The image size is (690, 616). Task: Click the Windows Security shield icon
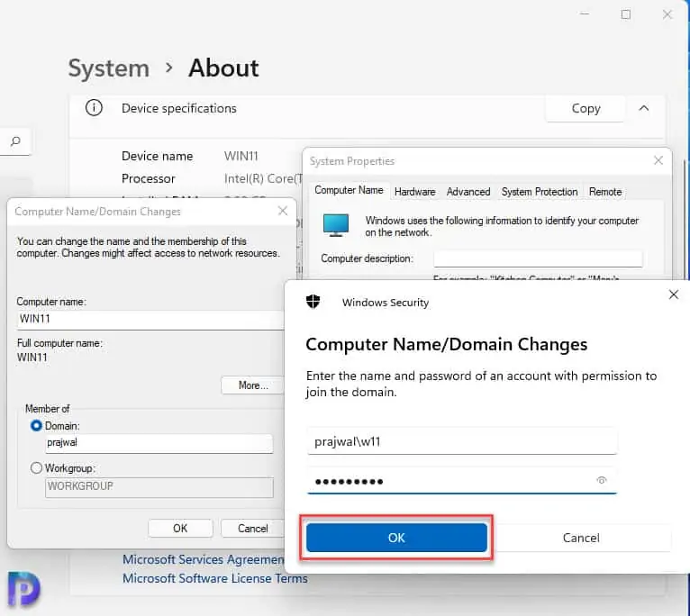click(314, 302)
